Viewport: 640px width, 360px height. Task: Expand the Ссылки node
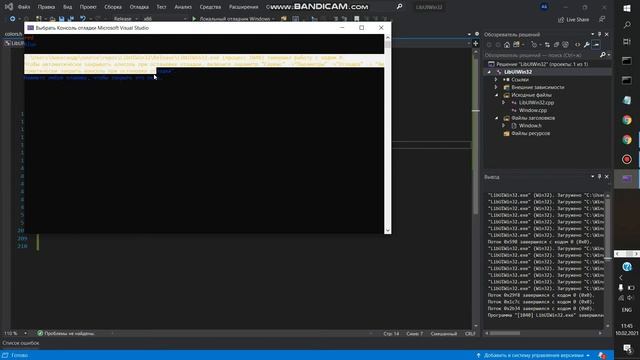coord(496,80)
